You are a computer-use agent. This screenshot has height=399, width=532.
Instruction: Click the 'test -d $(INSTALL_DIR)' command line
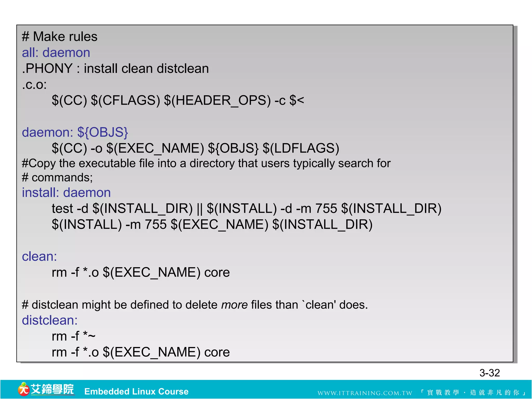coord(247,209)
